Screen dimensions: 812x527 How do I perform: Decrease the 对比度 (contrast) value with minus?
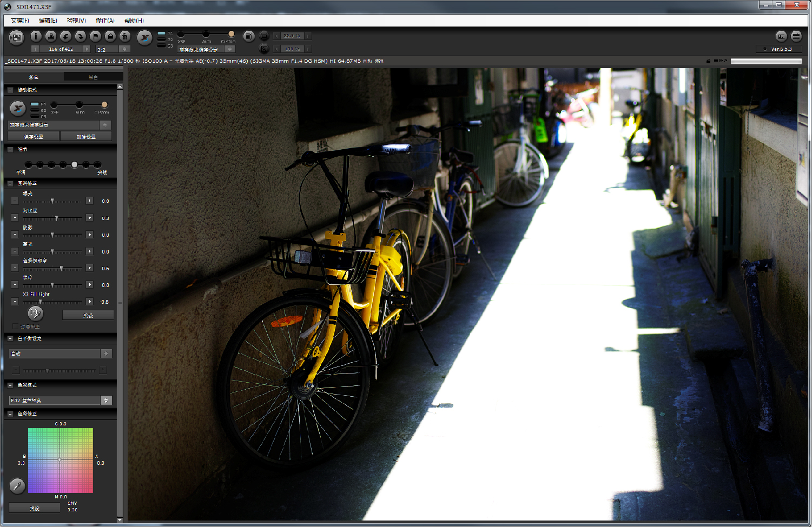[x=15, y=218]
